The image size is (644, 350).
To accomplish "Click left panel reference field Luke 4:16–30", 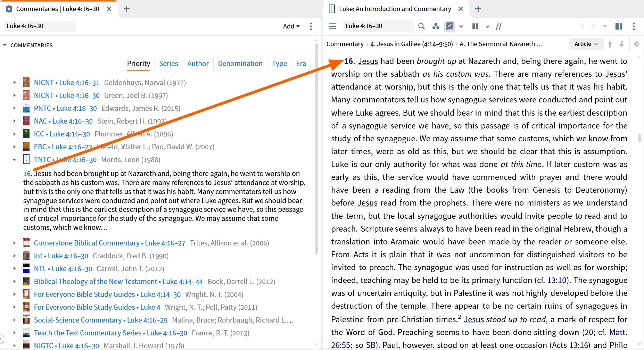I will (x=40, y=26).
